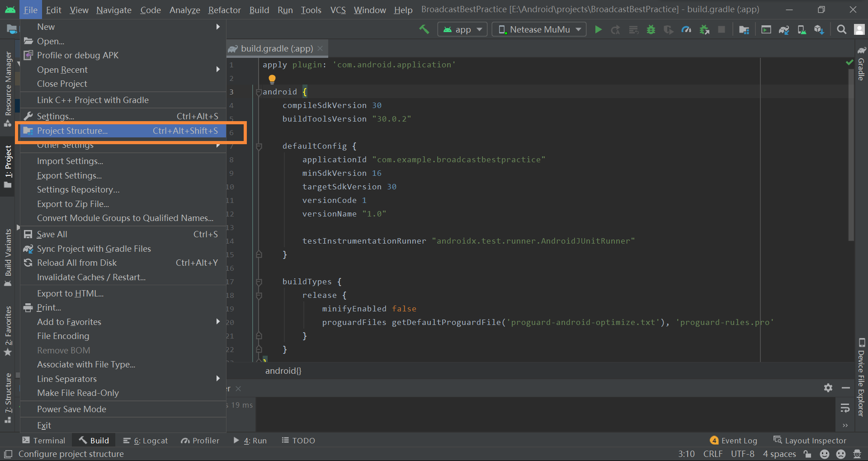Open the Refactor menu
Viewport: 868px width, 461px height.
tap(224, 9)
